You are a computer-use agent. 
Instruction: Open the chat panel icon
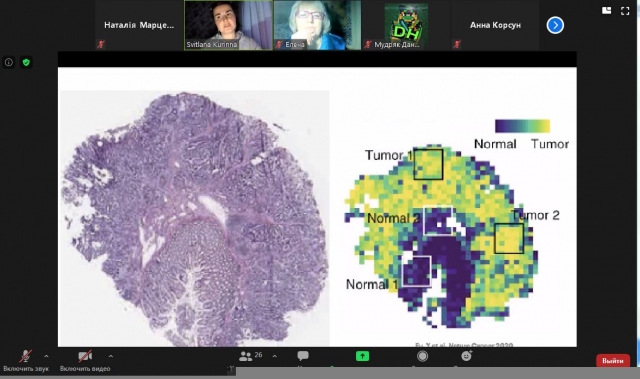click(x=303, y=356)
